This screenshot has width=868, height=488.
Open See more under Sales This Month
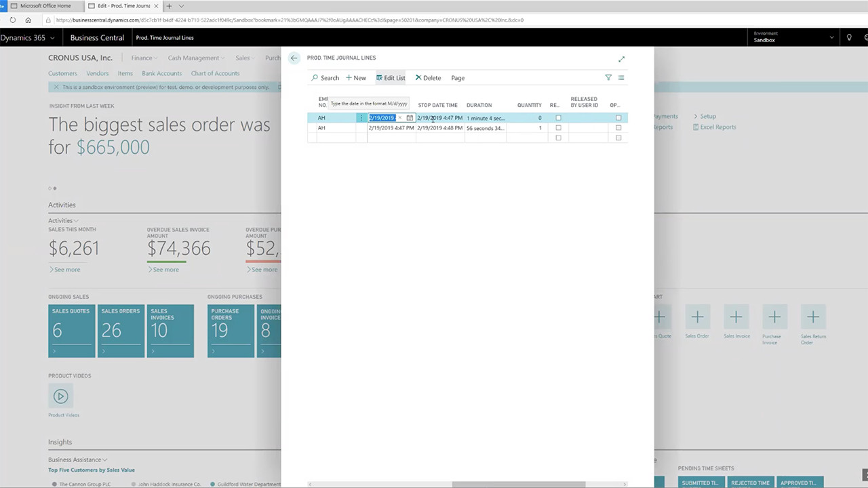64,270
